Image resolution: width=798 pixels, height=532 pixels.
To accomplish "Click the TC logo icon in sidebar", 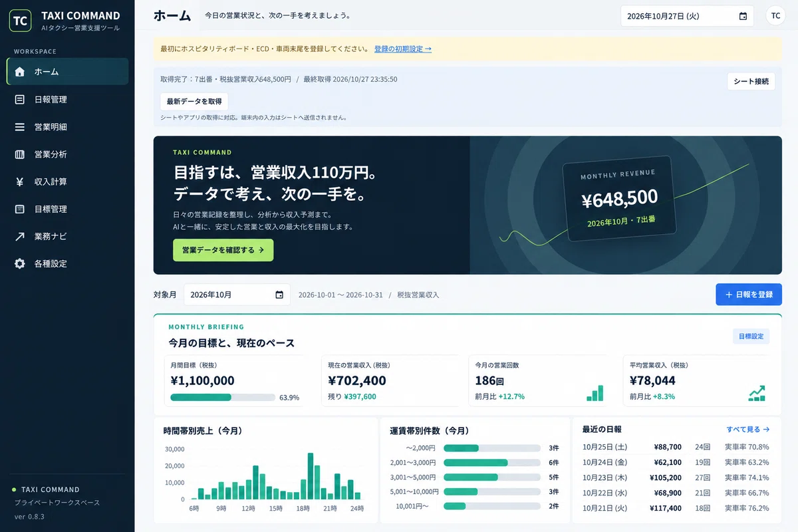I will [21, 21].
